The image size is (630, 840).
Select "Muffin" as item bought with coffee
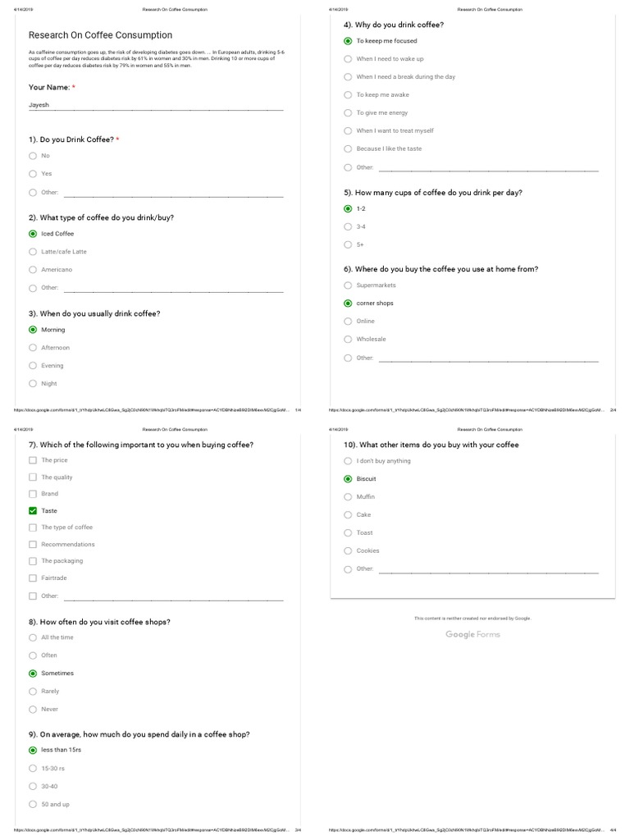(x=348, y=497)
